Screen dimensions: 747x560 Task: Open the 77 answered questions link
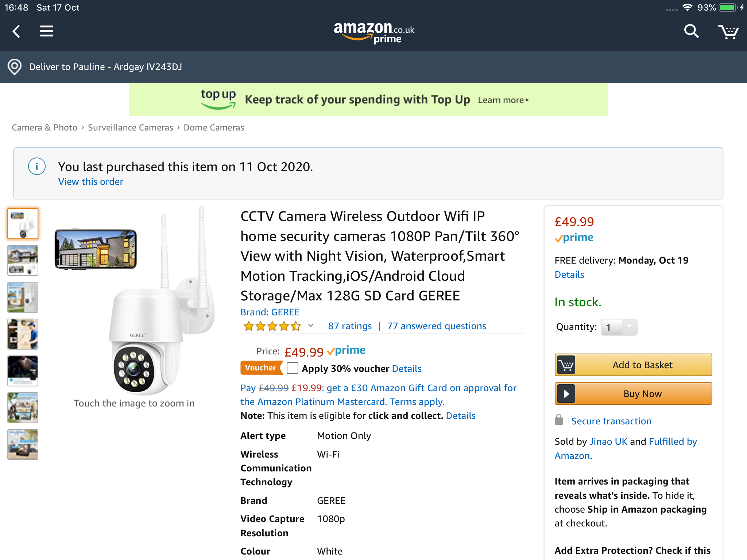pyautogui.click(x=437, y=326)
